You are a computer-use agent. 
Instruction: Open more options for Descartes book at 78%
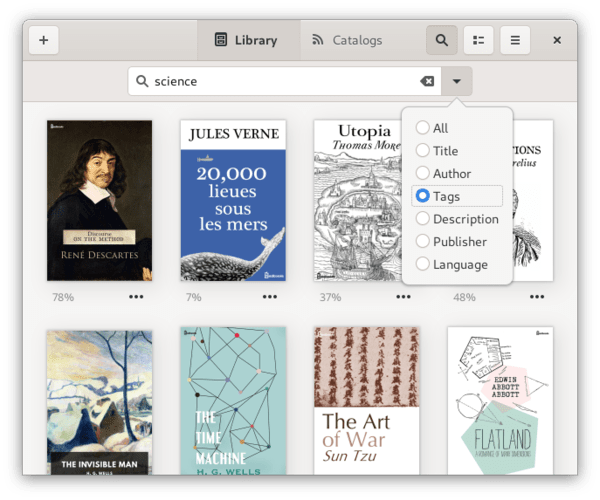pos(136,297)
